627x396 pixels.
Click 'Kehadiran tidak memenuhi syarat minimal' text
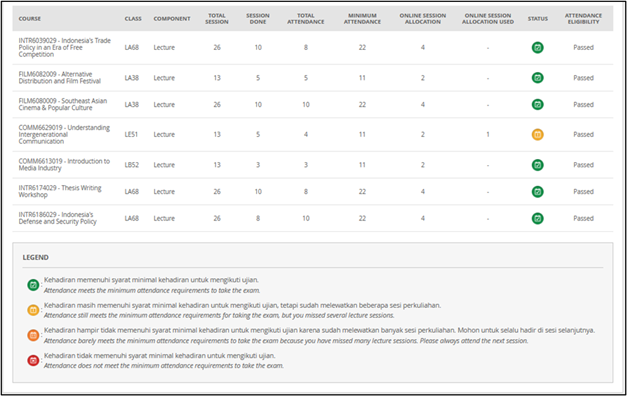[160, 356]
